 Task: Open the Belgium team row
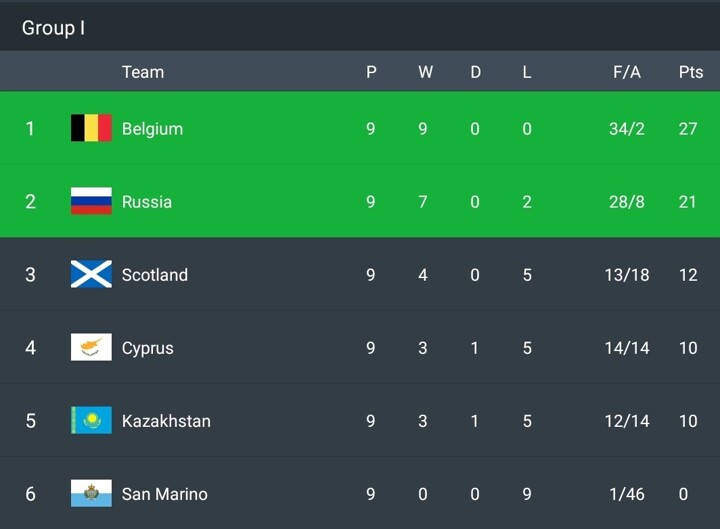[360, 128]
